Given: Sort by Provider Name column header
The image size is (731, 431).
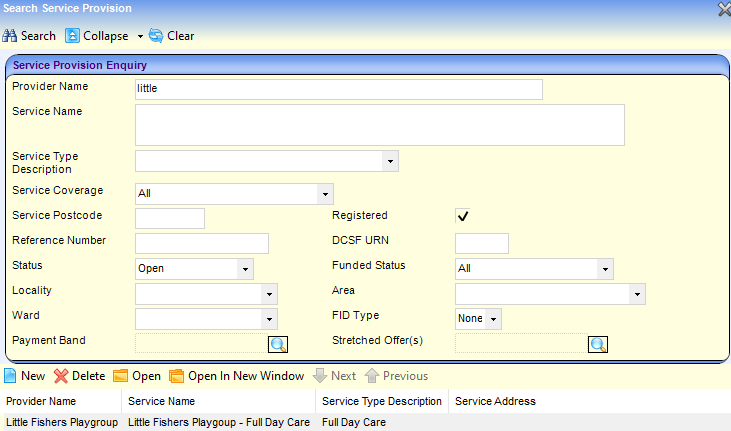Looking at the screenshot, I should (x=41, y=401).
